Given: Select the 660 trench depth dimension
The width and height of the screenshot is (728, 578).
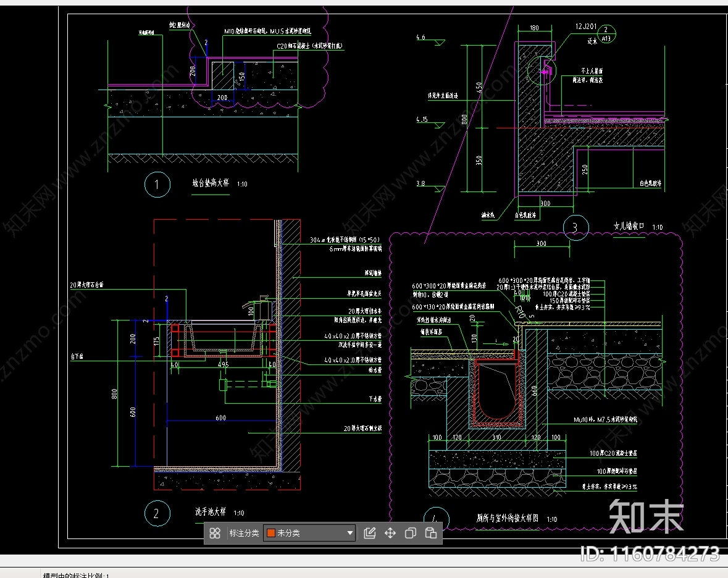Looking at the screenshot, I should 534,391.
